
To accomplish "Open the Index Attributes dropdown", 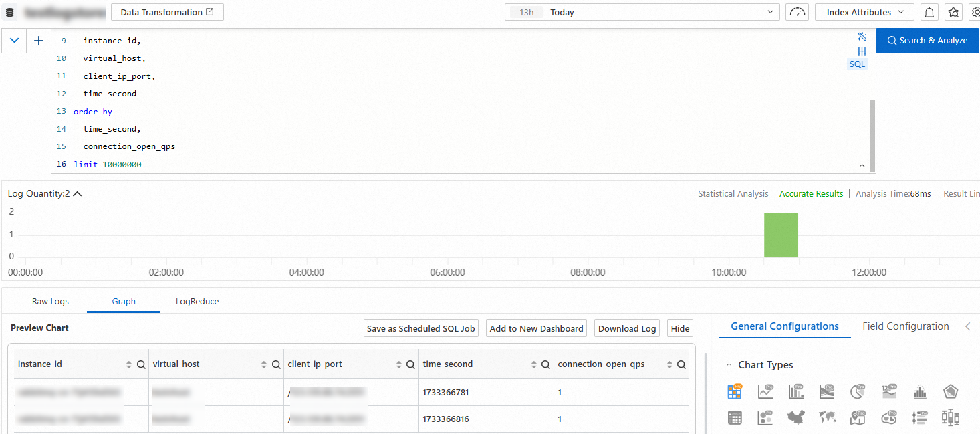I will (x=864, y=12).
